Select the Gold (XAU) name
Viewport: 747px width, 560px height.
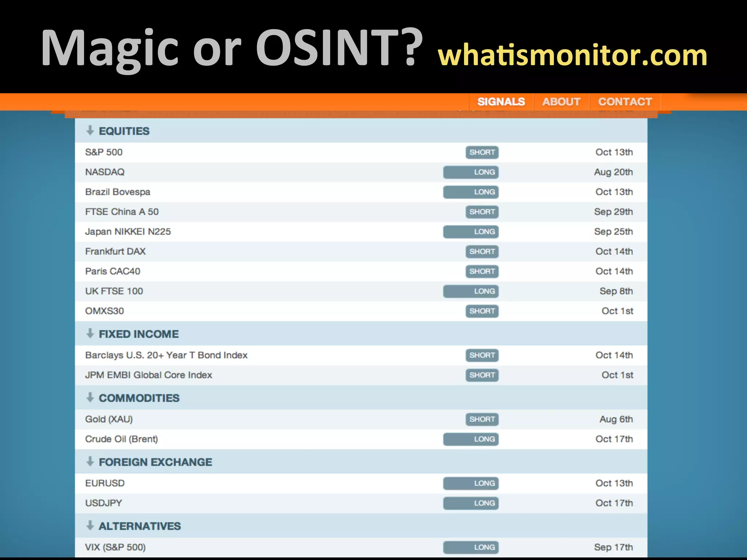pyautogui.click(x=109, y=420)
